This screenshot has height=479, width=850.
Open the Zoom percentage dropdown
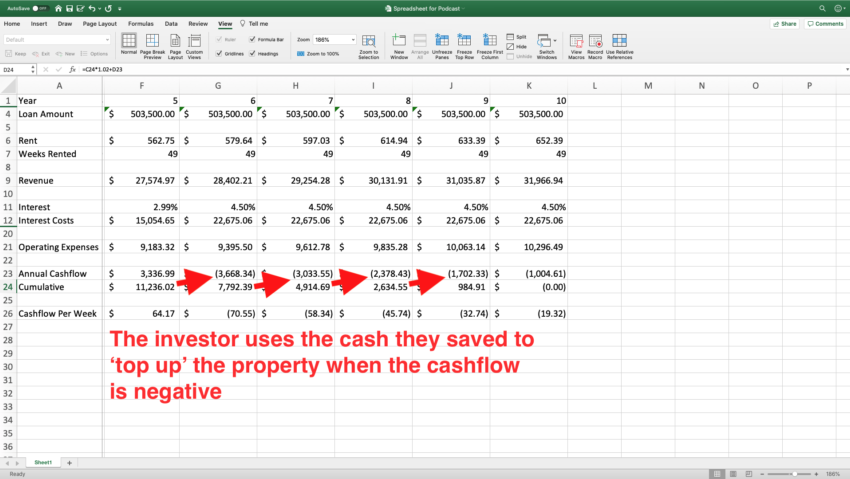pos(353,40)
